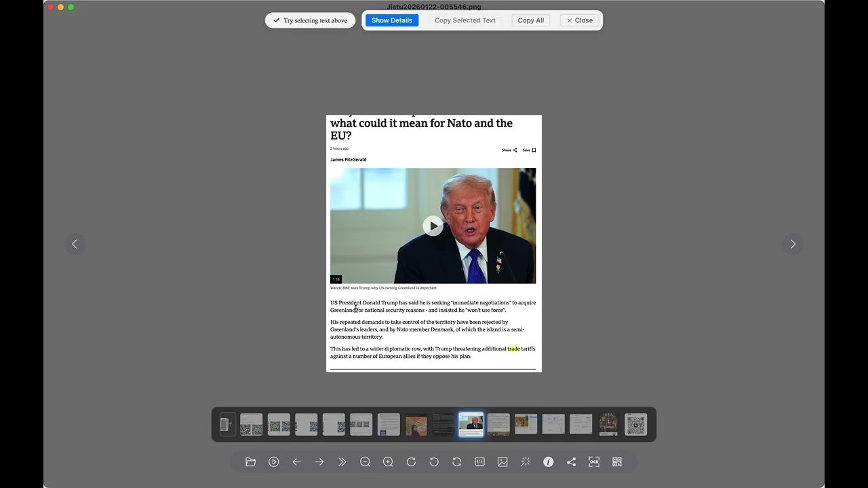868x488 pixels.
Task: Click the right navigation chevron
Action: click(x=793, y=244)
